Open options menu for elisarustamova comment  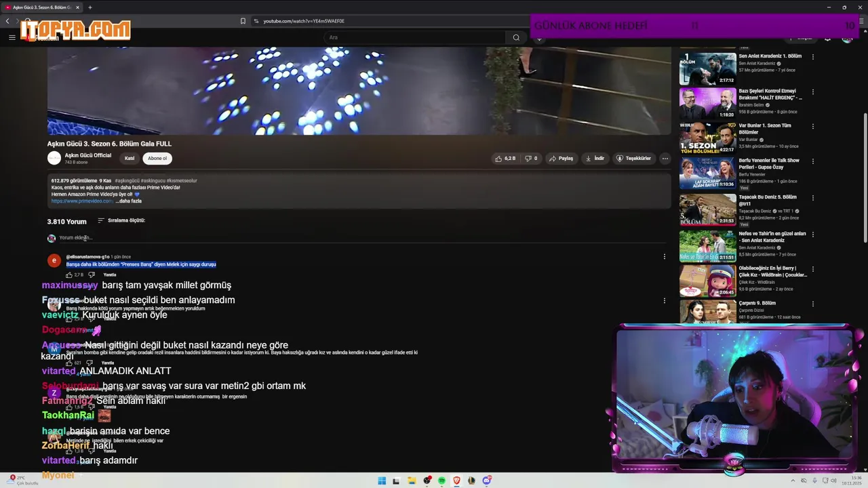[x=665, y=257]
